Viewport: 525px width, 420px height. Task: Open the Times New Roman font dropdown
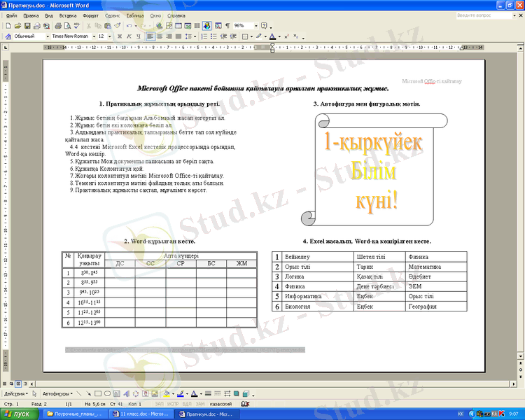pyautogui.click(x=91, y=36)
